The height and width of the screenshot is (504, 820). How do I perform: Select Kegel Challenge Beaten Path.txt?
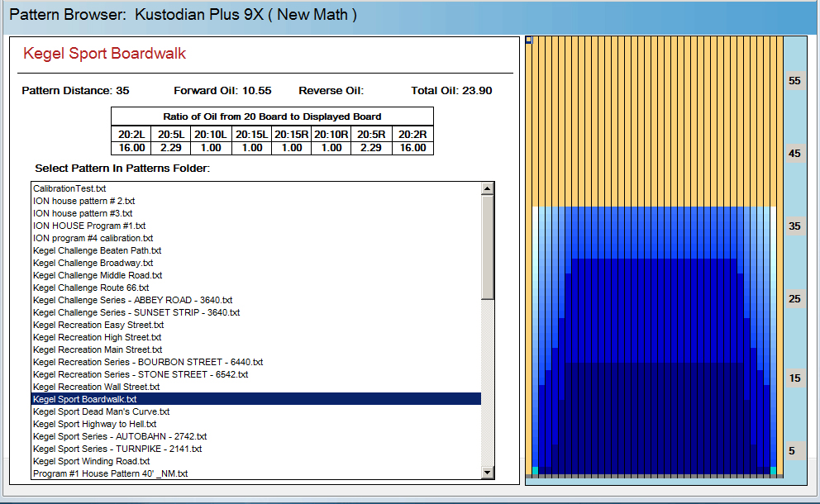97,250
